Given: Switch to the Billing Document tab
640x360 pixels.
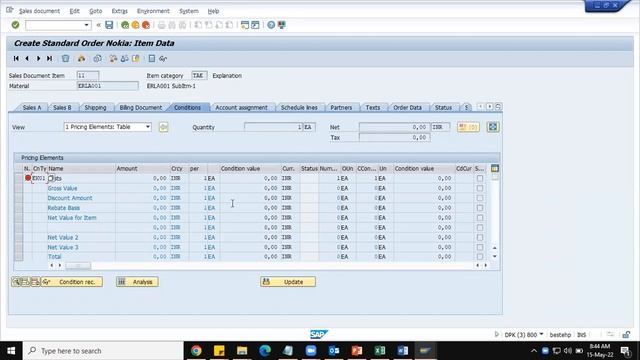Looking at the screenshot, I should pyautogui.click(x=140, y=107).
